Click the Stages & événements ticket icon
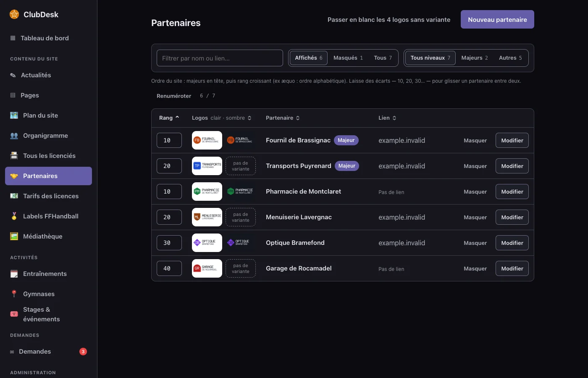 (14, 314)
